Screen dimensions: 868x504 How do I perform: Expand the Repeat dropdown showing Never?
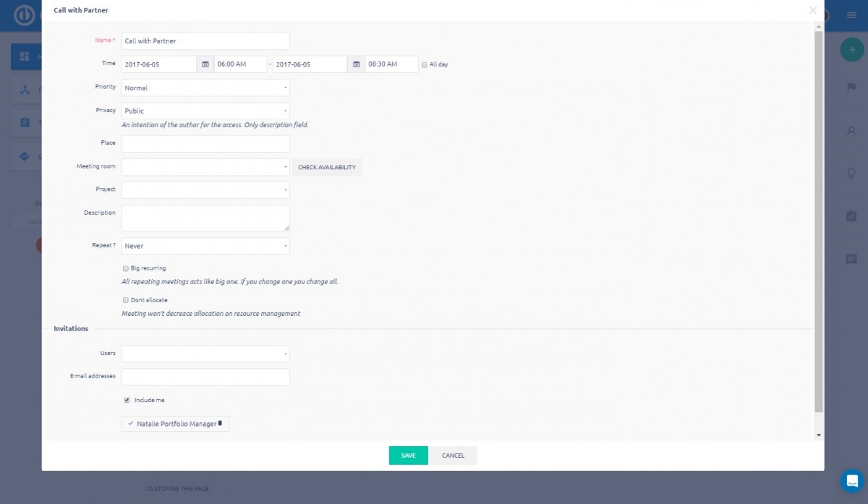tap(205, 246)
